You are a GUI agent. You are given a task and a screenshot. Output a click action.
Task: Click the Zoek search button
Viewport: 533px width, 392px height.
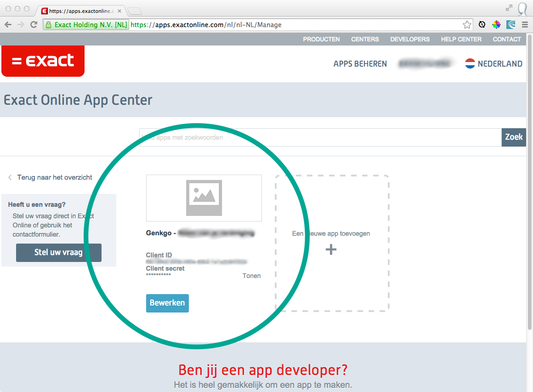[514, 137]
